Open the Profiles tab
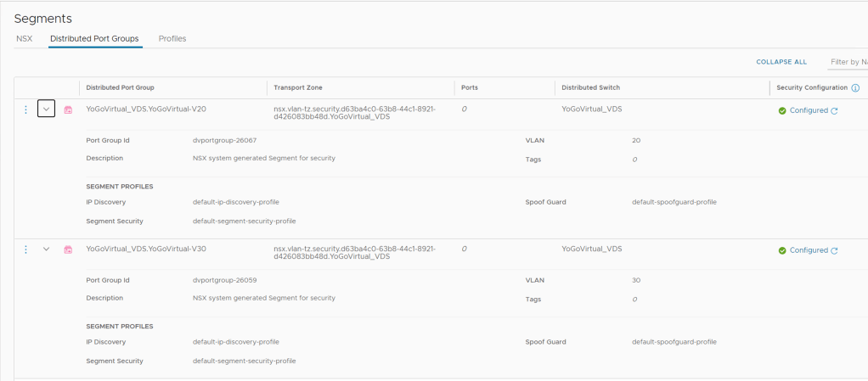868x381 pixels. click(172, 38)
